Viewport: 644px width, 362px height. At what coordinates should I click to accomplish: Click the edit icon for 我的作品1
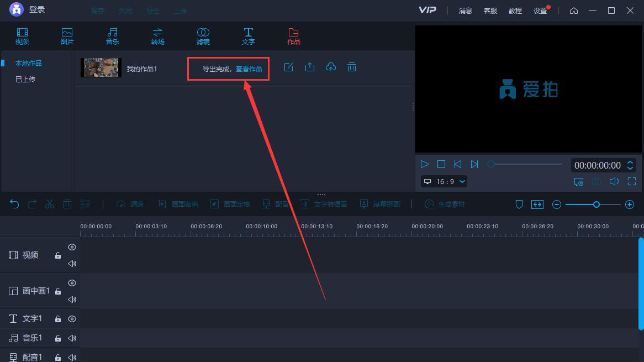[289, 67]
